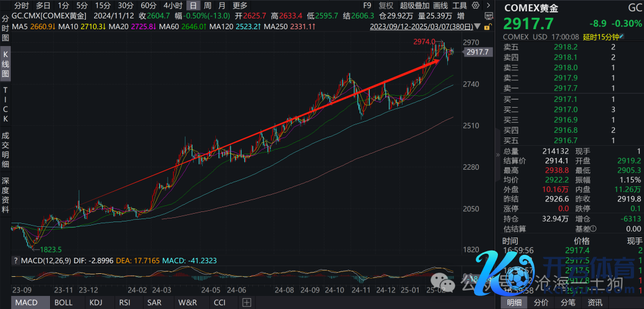644x309 pixels.
Task: Switch to the BOLL indicator tab
Action: point(64,303)
